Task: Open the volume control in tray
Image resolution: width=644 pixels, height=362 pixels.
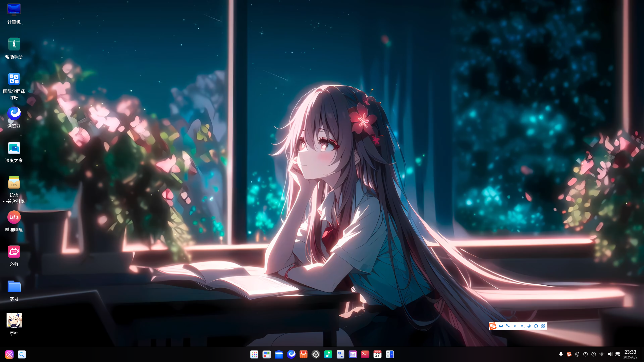Action: point(610,354)
